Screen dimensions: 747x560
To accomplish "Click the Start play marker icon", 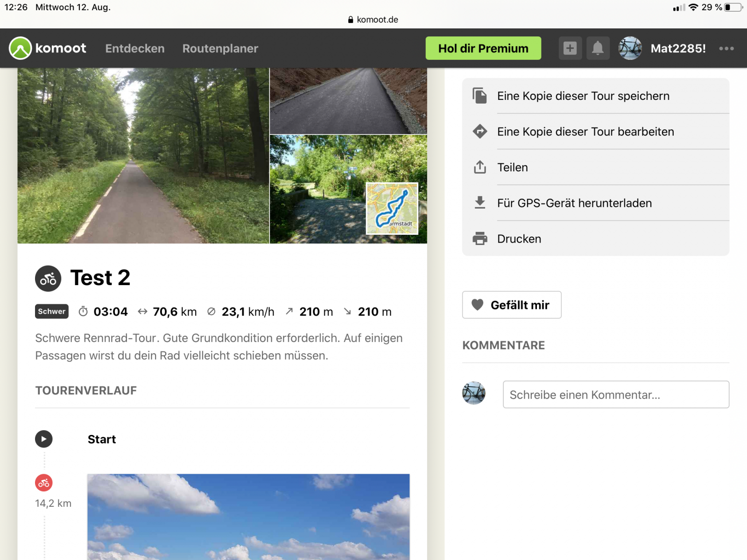I will (x=44, y=439).
